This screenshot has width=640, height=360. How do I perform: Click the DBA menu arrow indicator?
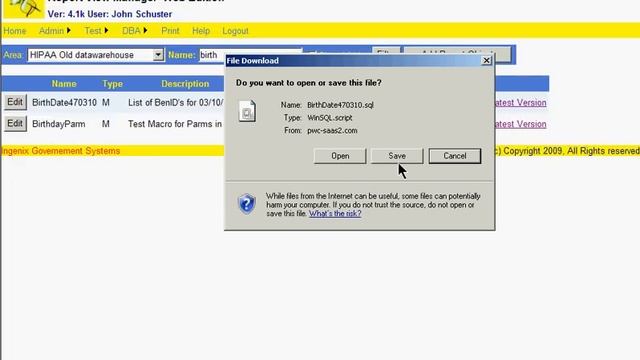[145, 31]
